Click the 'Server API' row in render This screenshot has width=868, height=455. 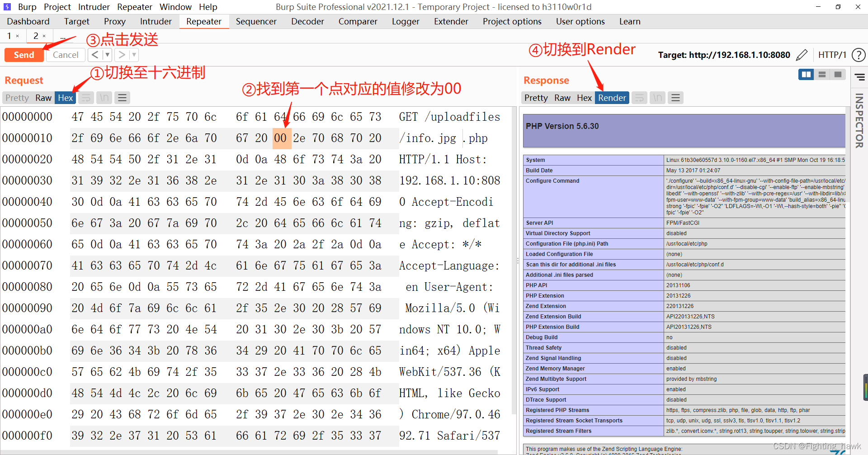click(684, 223)
